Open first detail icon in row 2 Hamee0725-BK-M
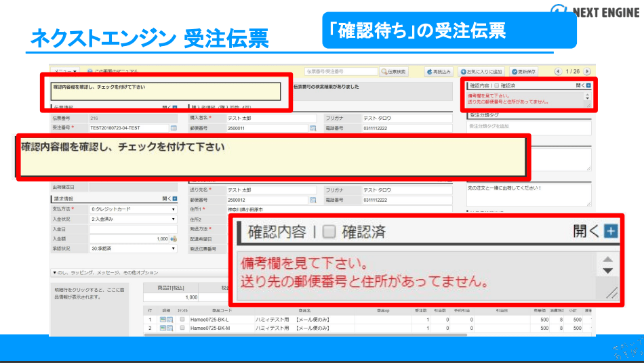 click(163, 328)
